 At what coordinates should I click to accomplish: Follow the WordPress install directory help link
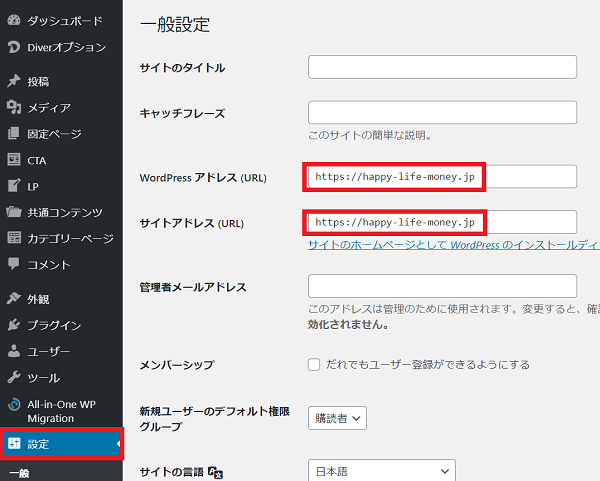[x=454, y=245]
